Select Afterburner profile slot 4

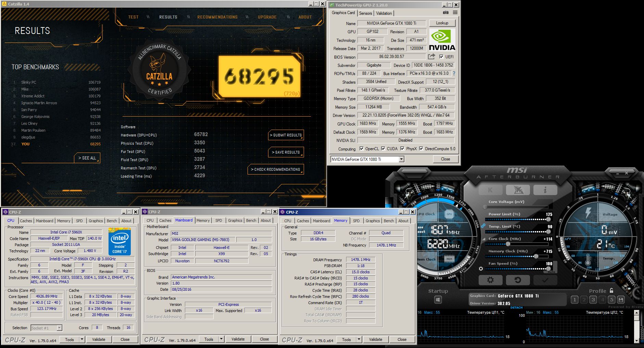click(x=603, y=300)
